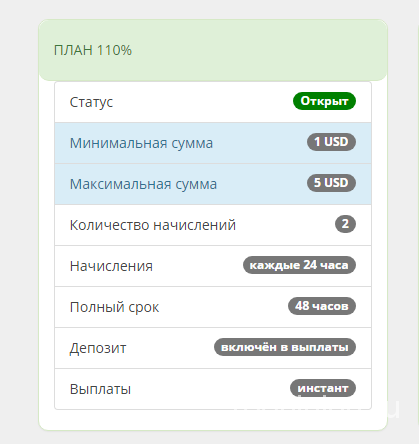Click the green header panel background
419x444 pixels.
click(213, 50)
